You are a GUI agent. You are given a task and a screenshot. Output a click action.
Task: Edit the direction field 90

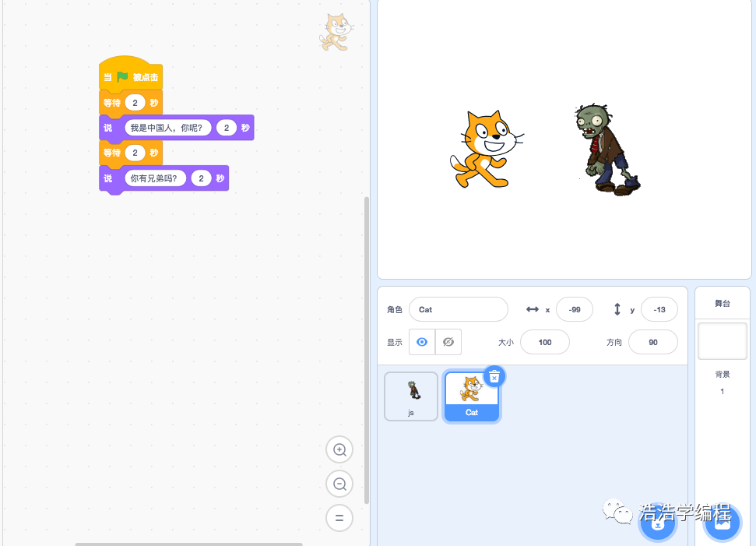coord(652,342)
